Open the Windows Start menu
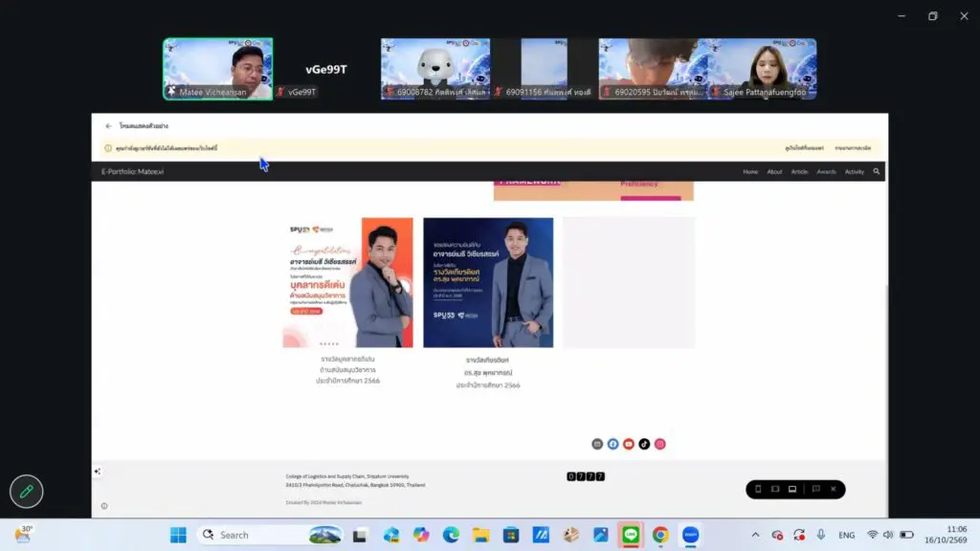 coord(178,535)
